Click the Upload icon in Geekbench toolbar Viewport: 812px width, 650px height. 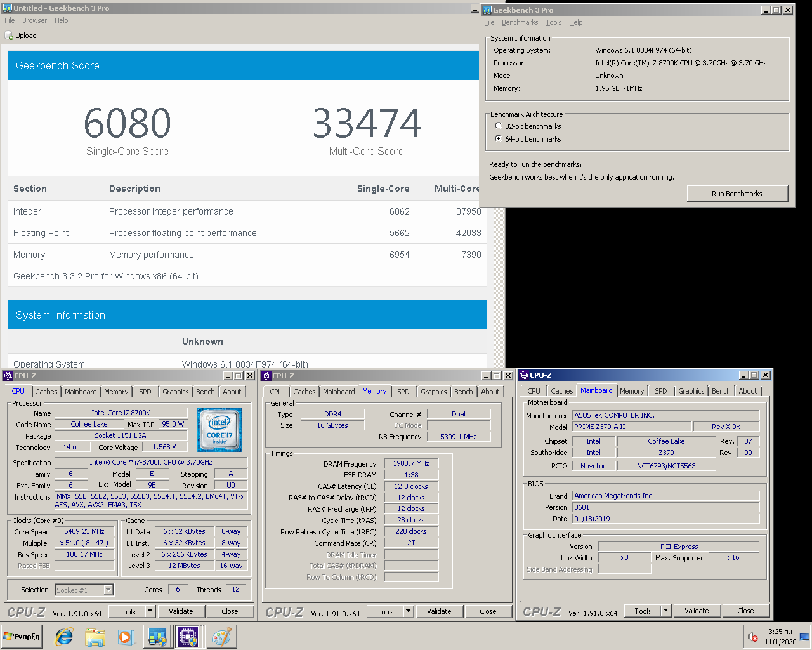coord(9,36)
